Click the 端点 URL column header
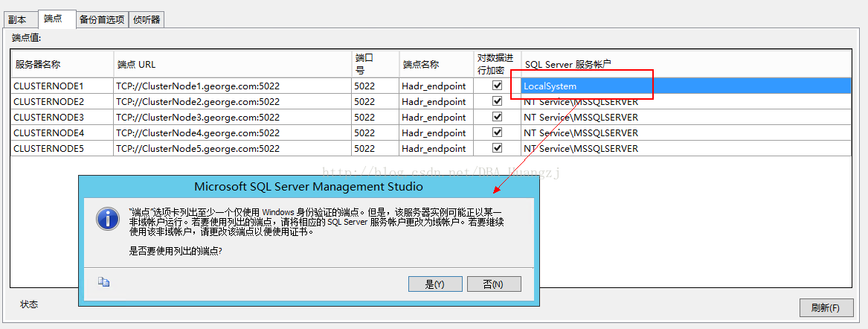 (233, 64)
